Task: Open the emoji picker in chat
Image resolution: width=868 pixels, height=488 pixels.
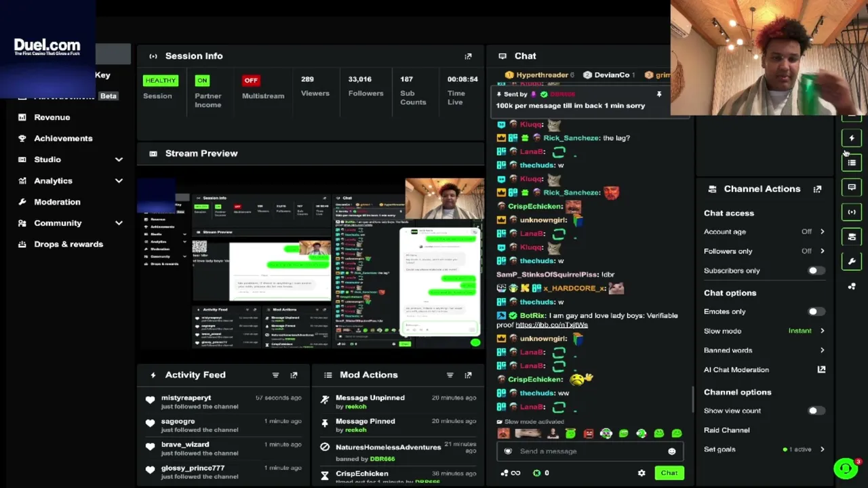Action: 671,451
